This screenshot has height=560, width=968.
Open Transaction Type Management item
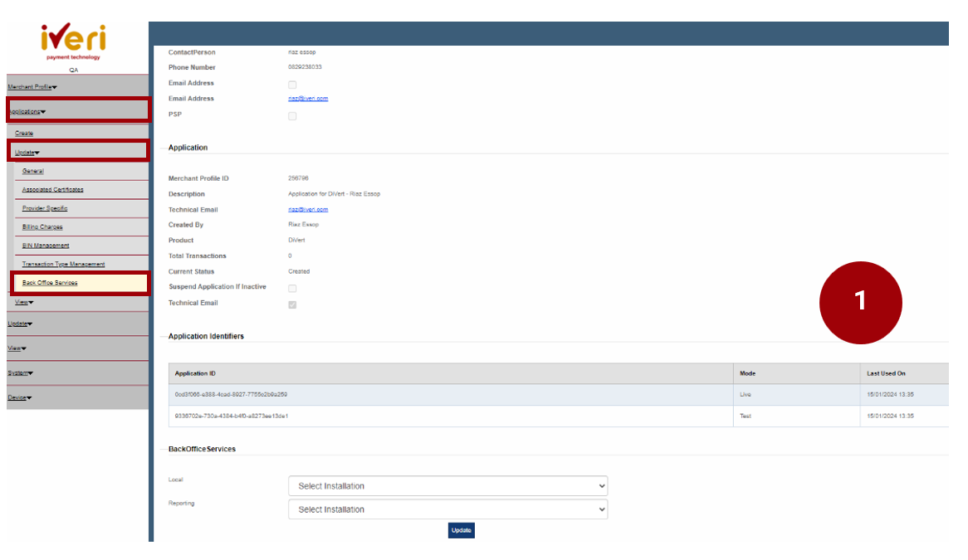(x=63, y=265)
